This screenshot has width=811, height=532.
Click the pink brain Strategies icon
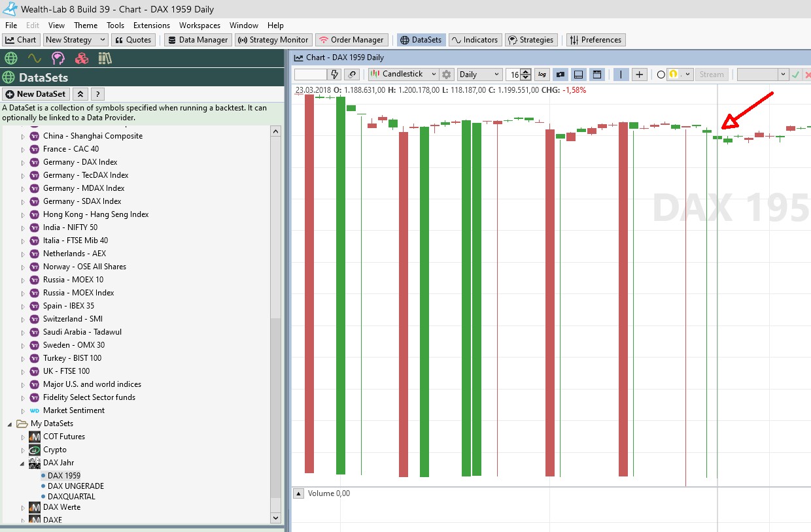[x=58, y=58]
